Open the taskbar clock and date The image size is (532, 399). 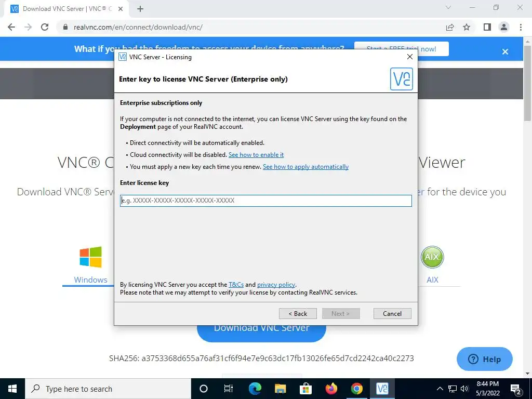488,389
